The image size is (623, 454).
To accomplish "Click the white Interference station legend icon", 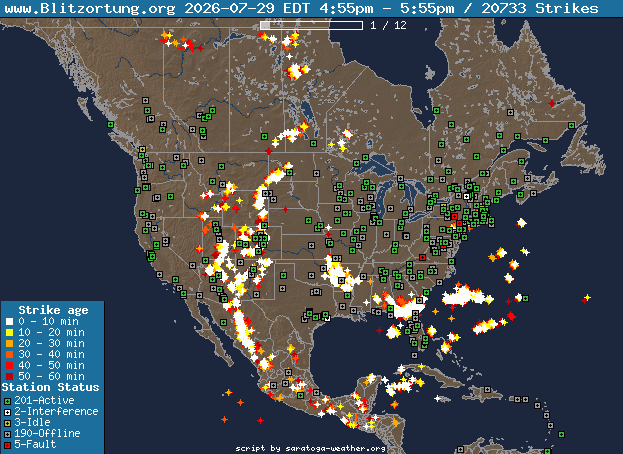I will pyautogui.click(x=7, y=412).
